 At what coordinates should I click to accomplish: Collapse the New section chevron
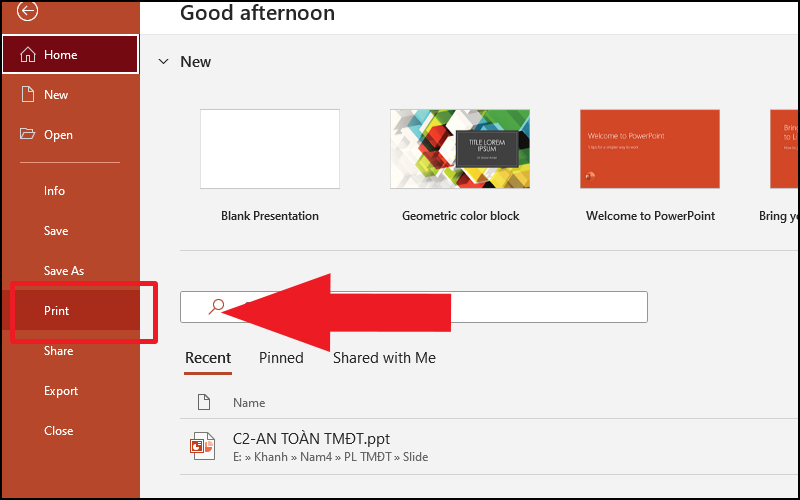(x=163, y=62)
